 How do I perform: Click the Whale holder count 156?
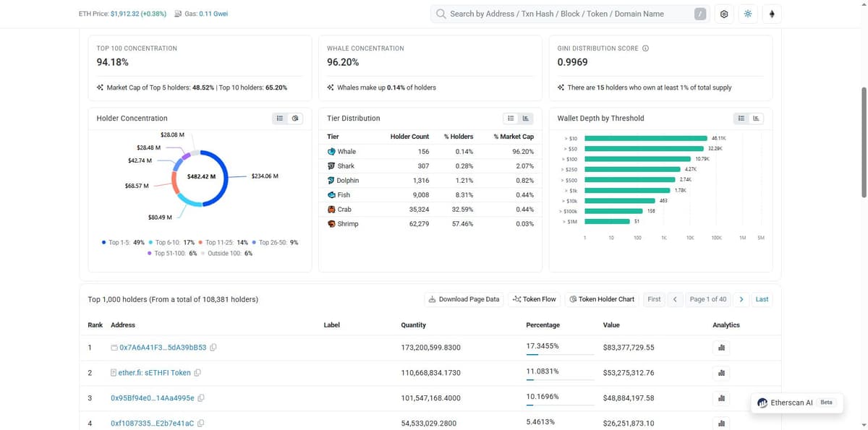click(x=424, y=152)
